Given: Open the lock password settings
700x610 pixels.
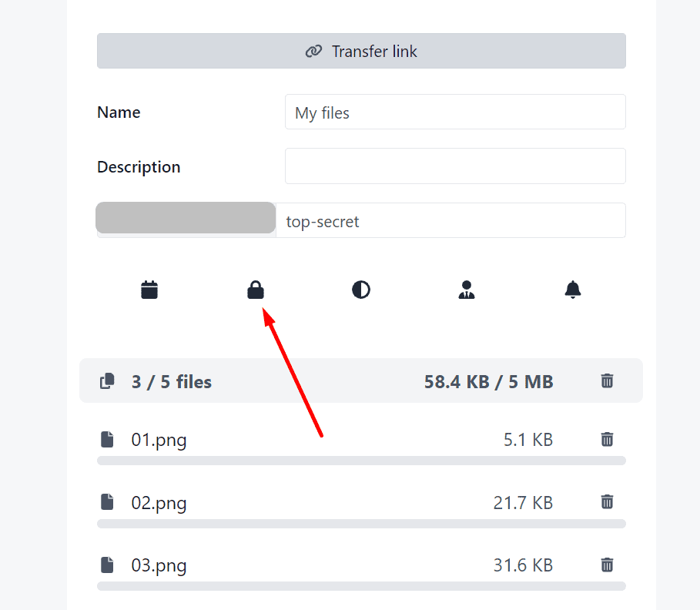Looking at the screenshot, I should (256, 290).
